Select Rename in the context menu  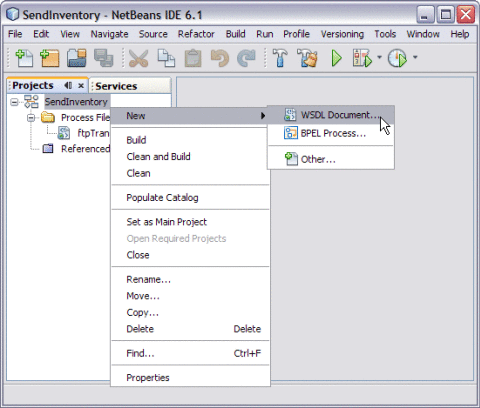pos(190,279)
